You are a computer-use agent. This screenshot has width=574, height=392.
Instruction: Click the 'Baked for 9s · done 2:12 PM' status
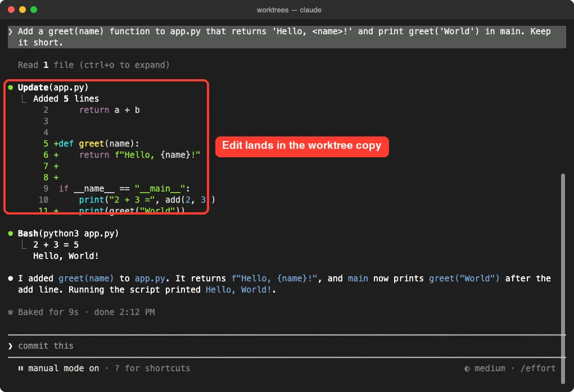tap(87, 312)
